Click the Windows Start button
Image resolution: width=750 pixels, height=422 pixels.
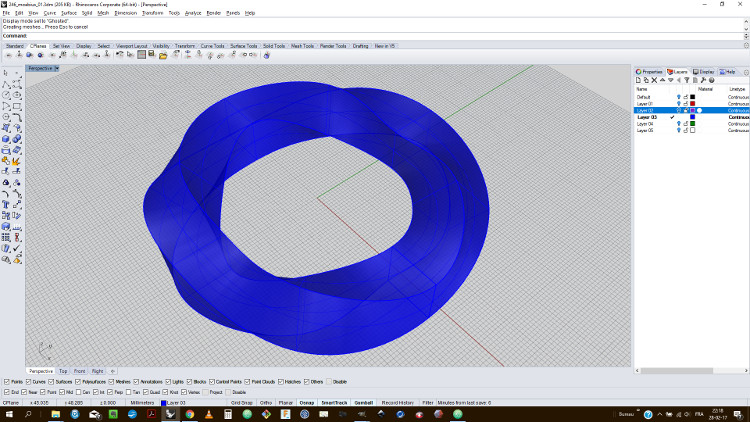pyautogui.click(x=9, y=414)
